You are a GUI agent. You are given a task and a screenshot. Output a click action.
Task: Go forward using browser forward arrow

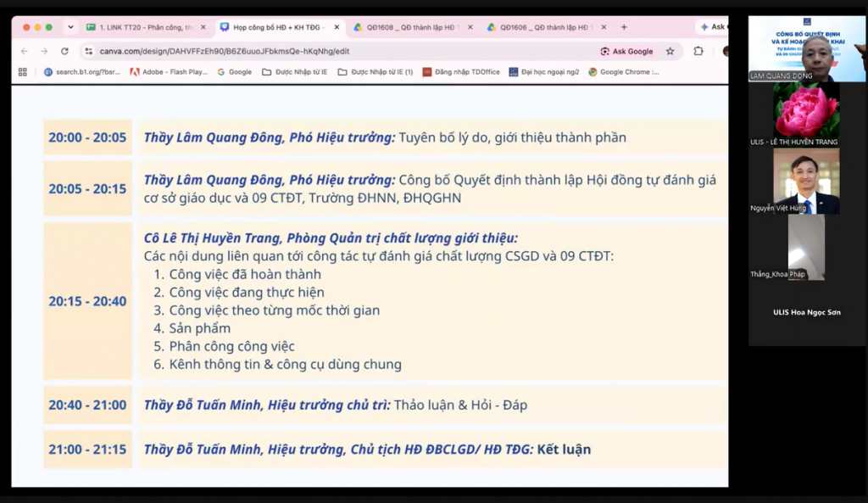point(44,51)
